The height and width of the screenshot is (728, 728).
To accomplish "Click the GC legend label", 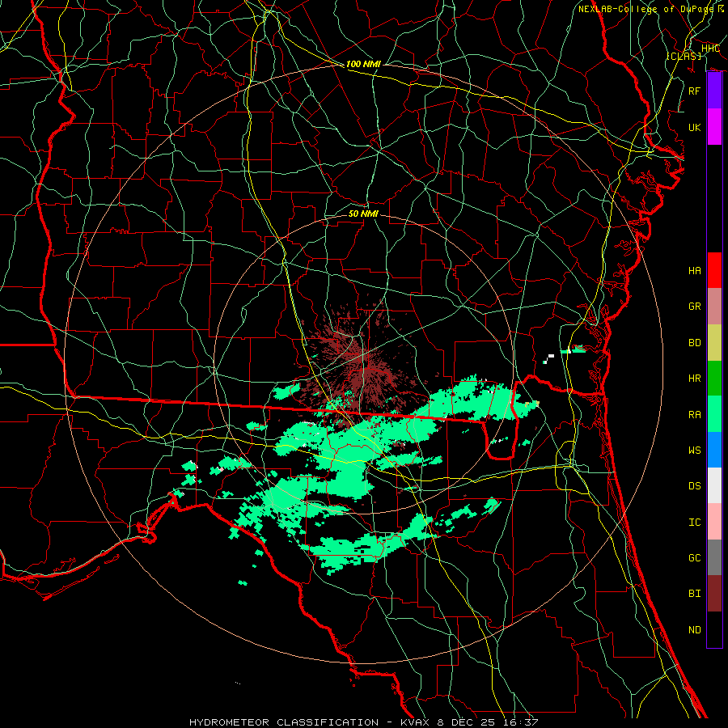I will pyautogui.click(x=695, y=557).
